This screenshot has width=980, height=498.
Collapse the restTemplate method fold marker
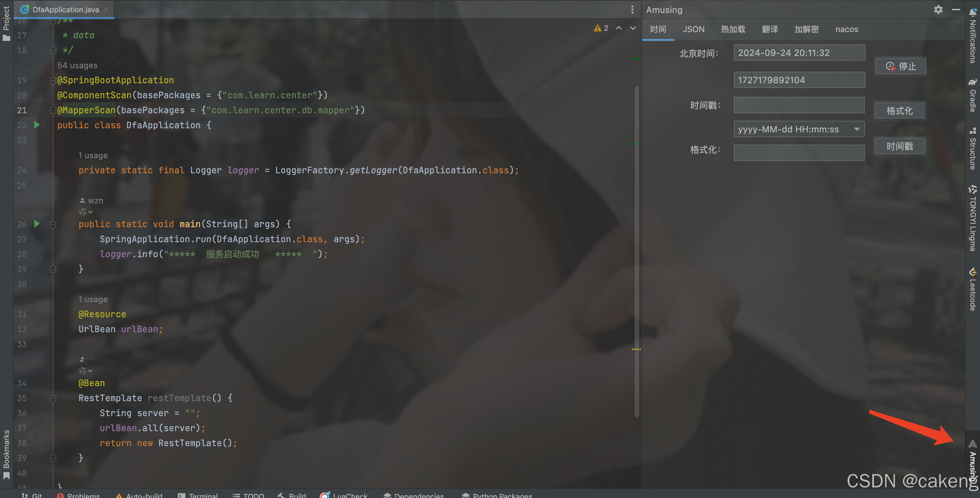(x=53, y=398)
